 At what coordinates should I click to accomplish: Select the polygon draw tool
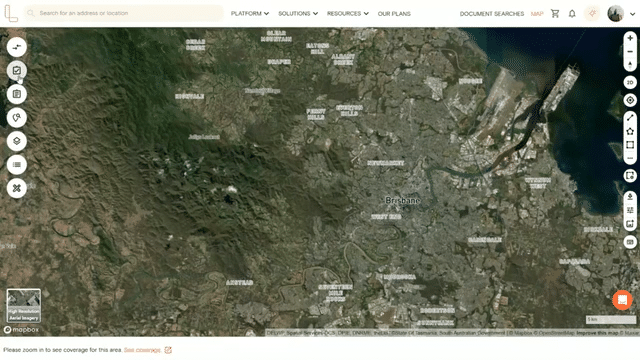(630, 131)
